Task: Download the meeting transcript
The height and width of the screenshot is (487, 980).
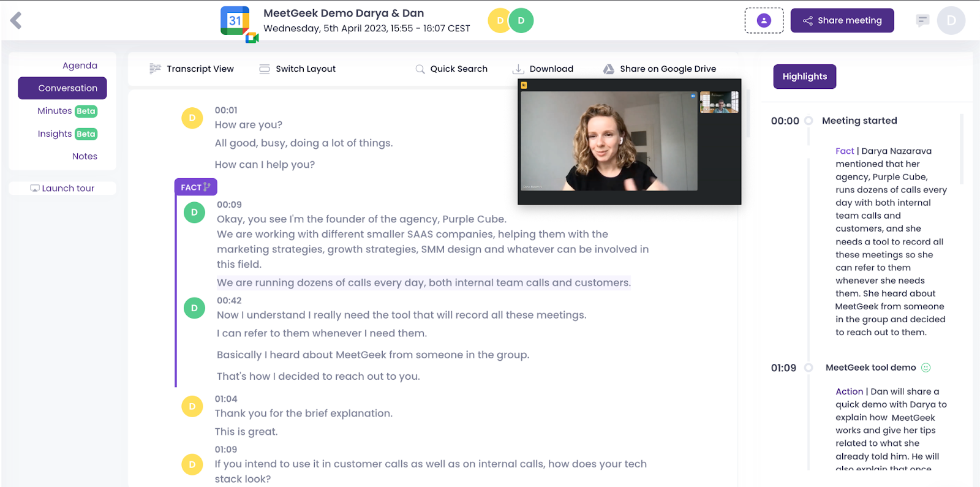Action: coord(543,69)
